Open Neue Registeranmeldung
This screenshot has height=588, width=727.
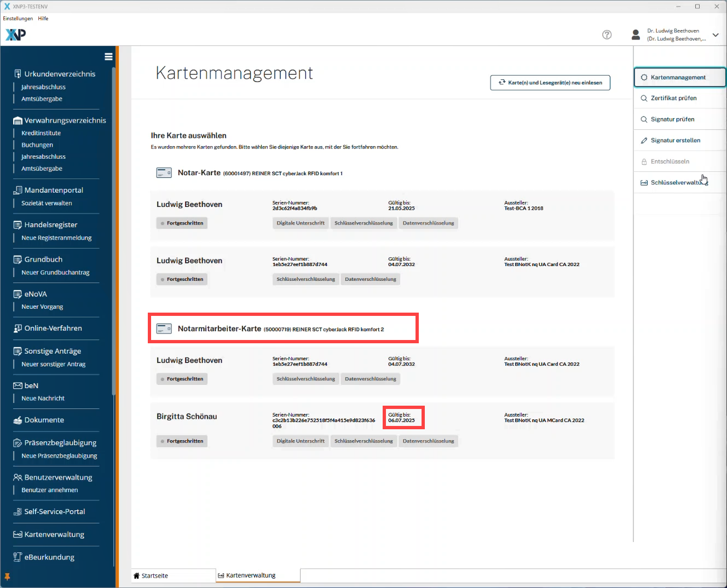pos(56,238)
